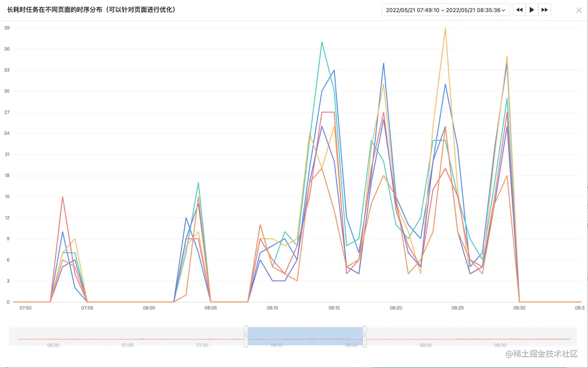Screen dimensions: 588x368
Task: Click y-axis label 21
Action: (6, 154)
